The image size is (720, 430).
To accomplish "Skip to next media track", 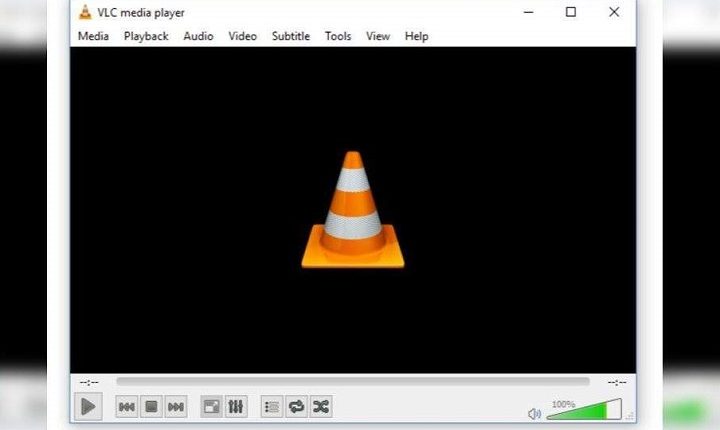I will (x=176, y=407).
